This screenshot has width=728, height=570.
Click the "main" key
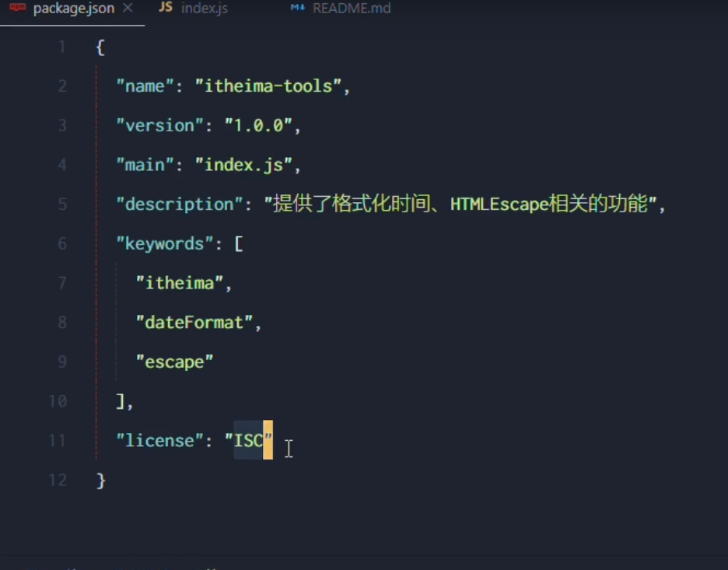[x=145, y=165]
